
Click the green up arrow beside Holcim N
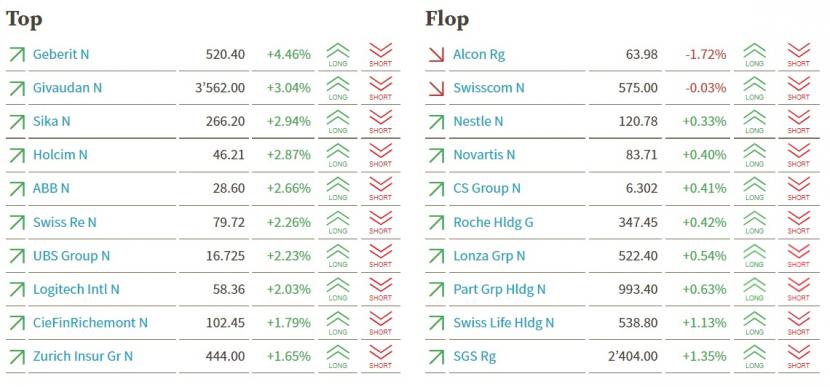coord(17,155)
